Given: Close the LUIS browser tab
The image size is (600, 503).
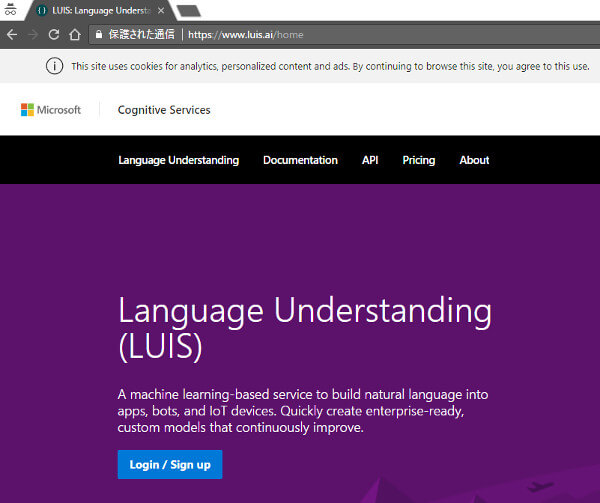Looking at the screenshot, I should (x=161, y=11).
